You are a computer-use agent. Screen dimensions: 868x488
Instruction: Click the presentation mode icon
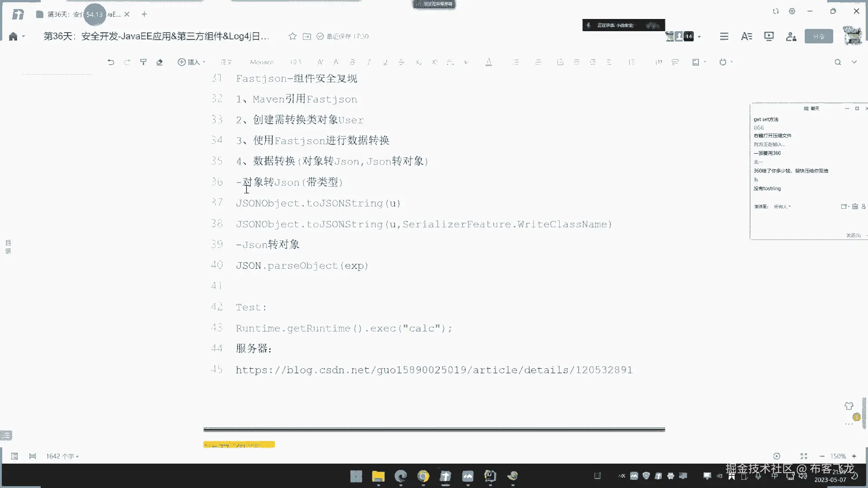click(x=769, y=36)
